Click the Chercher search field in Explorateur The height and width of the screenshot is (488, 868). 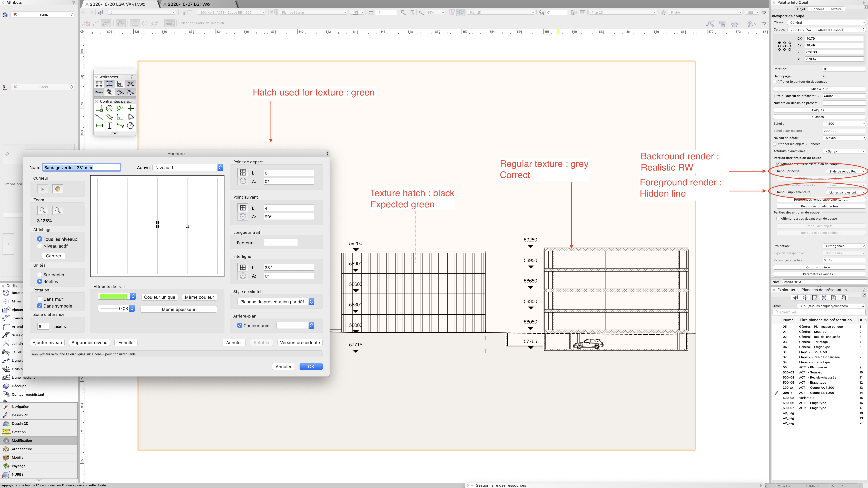[x=819, y=312]
